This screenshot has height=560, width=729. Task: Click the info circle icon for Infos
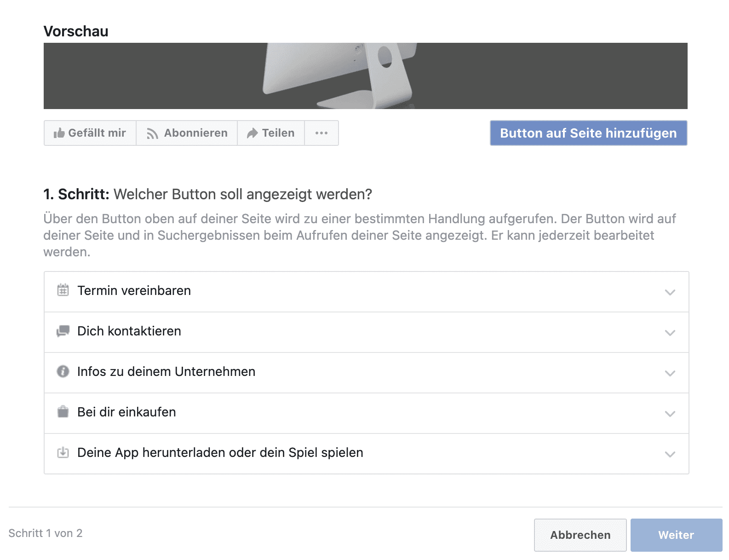tap(63, 371)
